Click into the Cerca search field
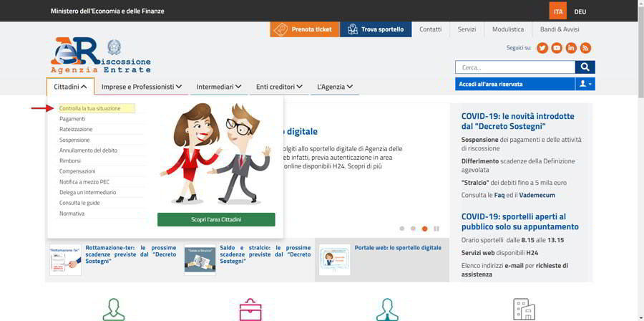644x321 pixels. click(x=515, y=67)
